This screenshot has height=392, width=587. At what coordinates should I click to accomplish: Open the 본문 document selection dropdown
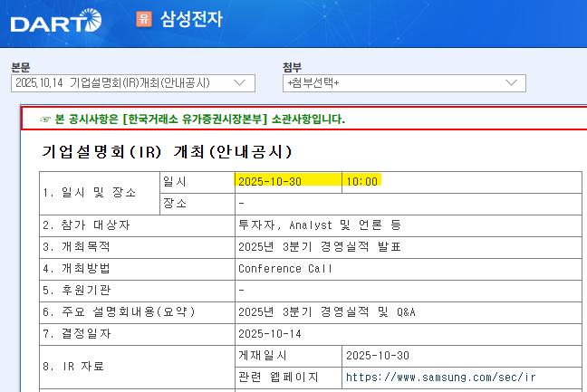(x=132, y=83)
